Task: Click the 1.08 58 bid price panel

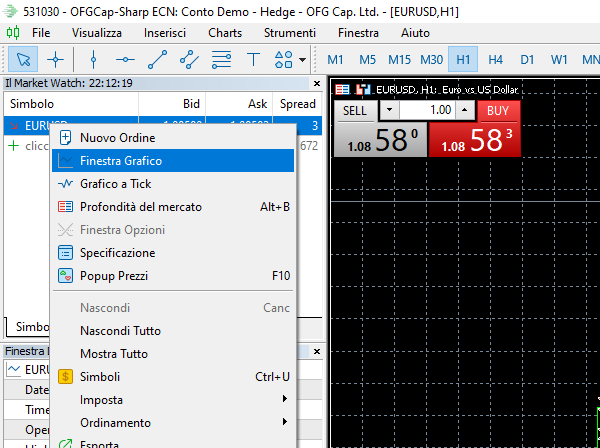Action: point(380,140)
